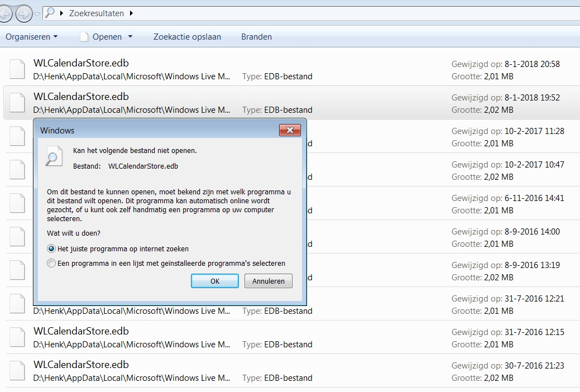Viewport: 580px width, 392px height.
Task: Click size 2,02 MB of 8-9-2016 13:19 file
Action: point(498,278)
